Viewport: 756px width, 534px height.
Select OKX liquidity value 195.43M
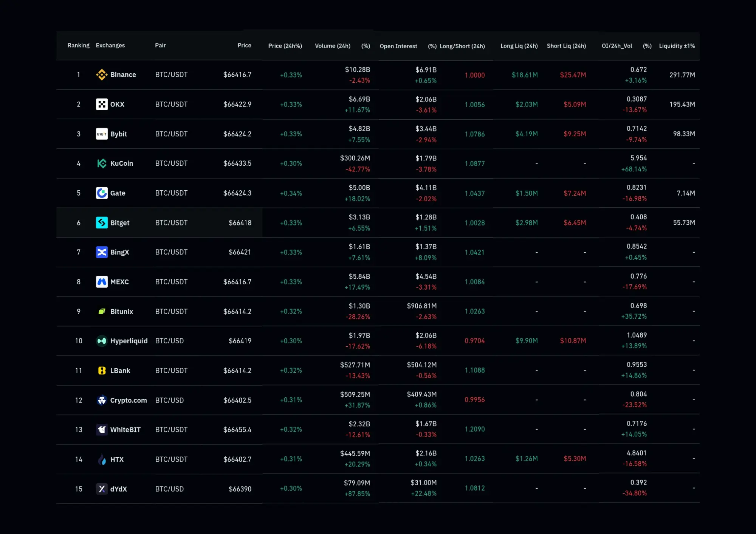[x=682, y=104]
